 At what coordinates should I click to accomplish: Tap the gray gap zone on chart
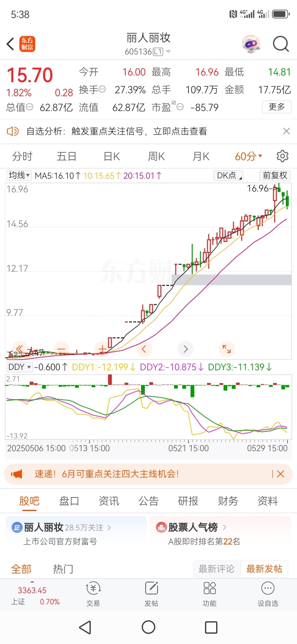coord(231,279)
